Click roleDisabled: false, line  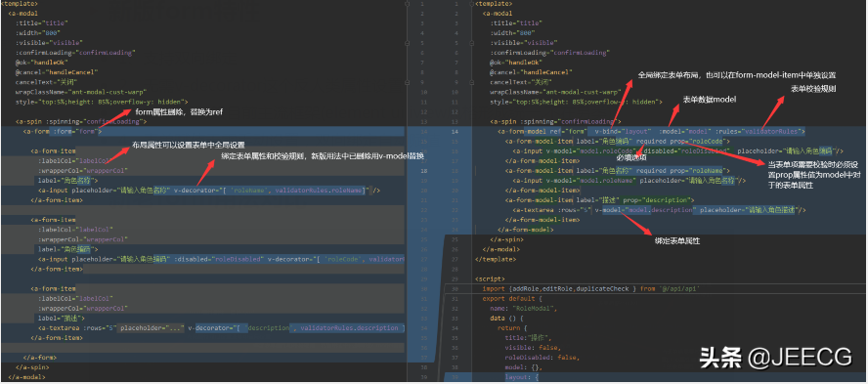[x=542, y=358]
